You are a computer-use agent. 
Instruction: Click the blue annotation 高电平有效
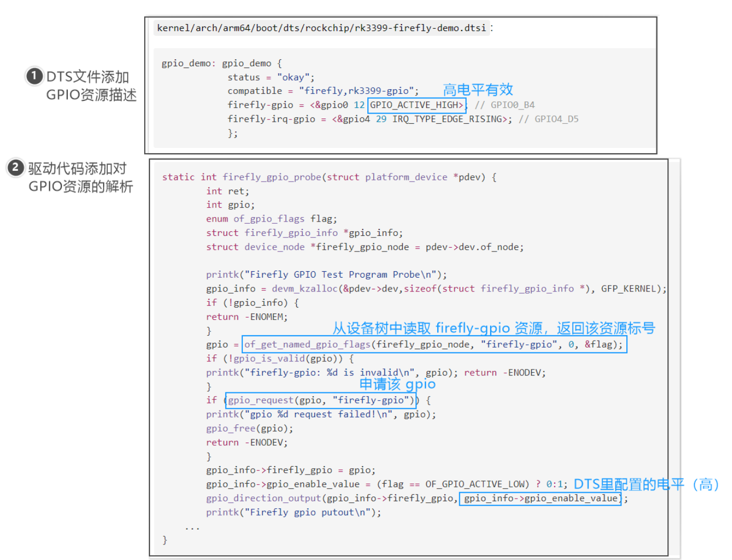tap(478, 89)
